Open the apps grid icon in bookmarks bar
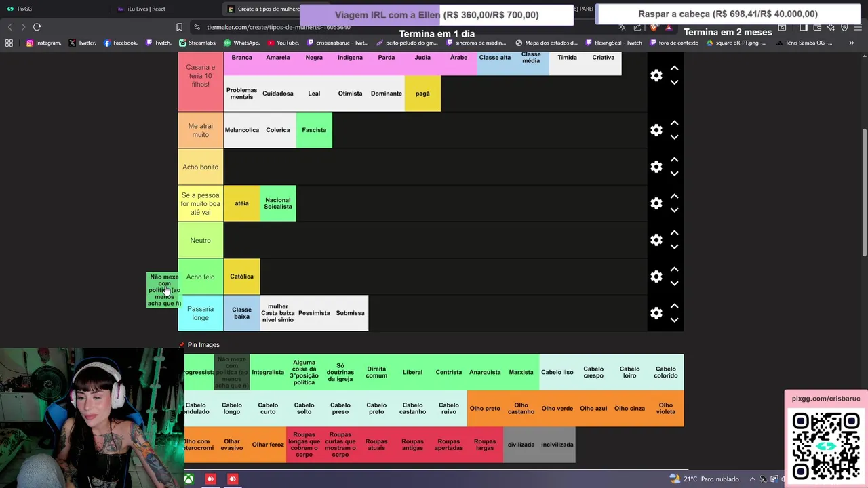 9,43
